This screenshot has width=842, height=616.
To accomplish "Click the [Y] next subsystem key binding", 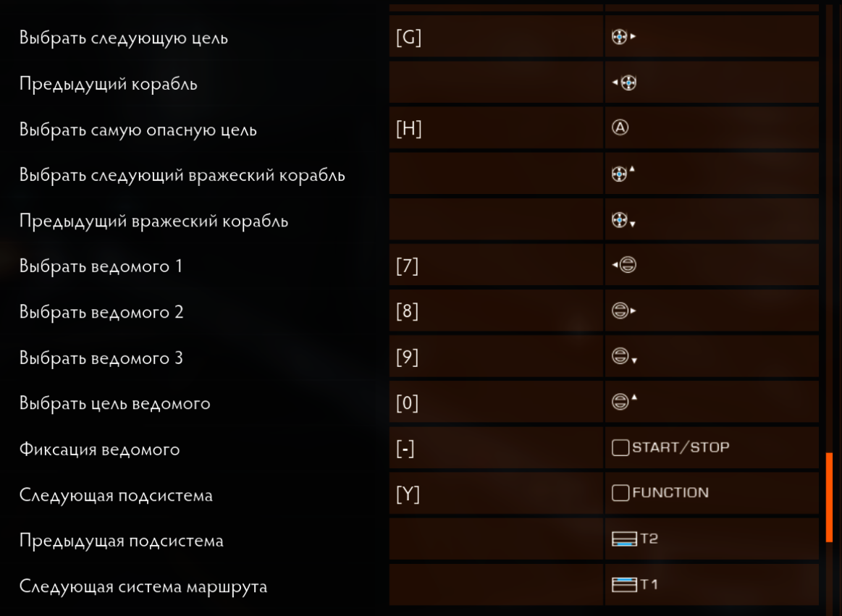I will pyautogui.click(x=496, y=493).
